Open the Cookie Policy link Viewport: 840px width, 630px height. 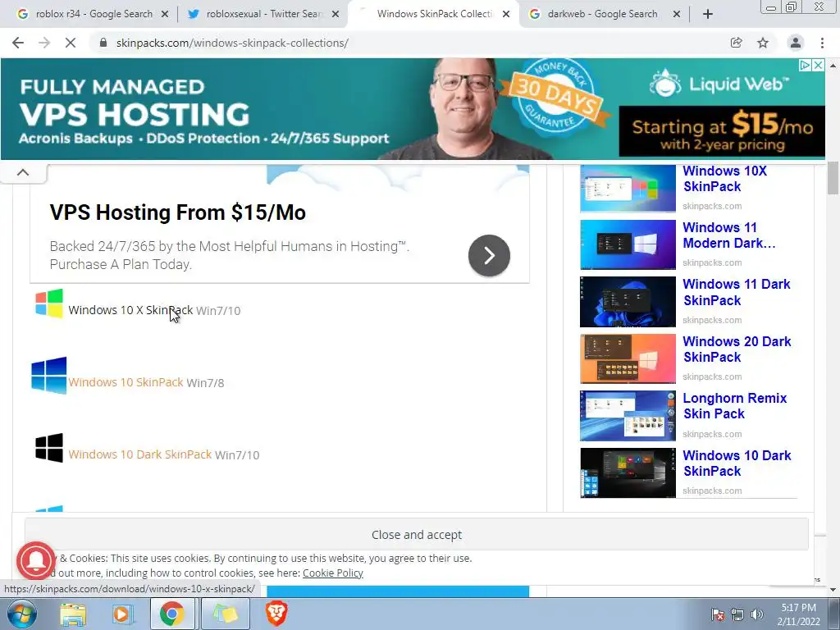coord(333,573)
